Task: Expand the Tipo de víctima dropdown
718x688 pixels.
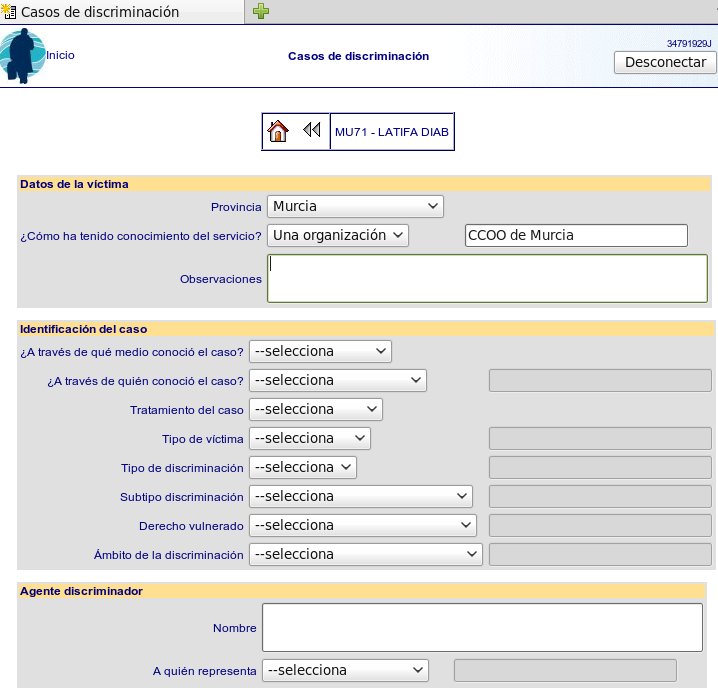Action: (x=310, y=438)
